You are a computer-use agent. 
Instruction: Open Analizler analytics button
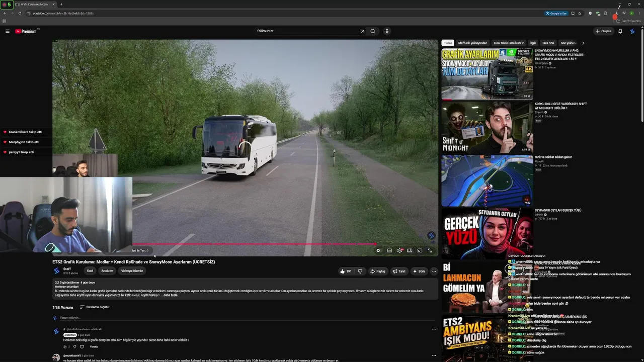click(107, 271)
